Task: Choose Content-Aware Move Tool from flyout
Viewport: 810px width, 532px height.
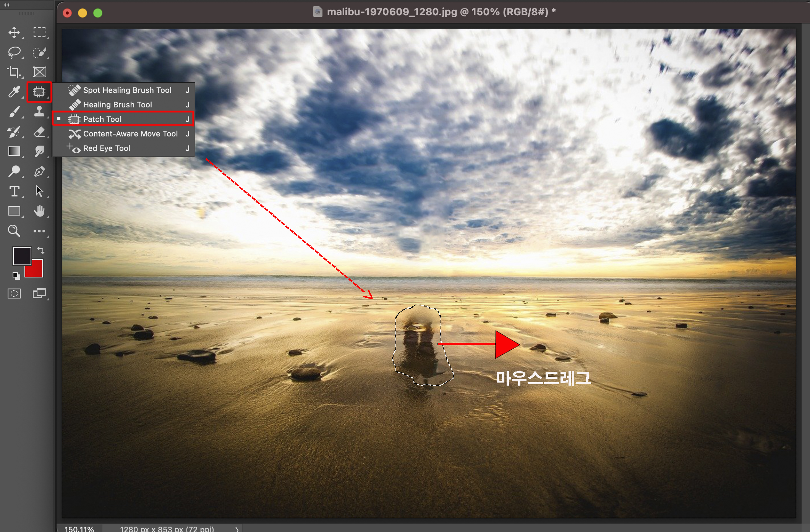Action: pyautogui.click(x=130, y=134)
